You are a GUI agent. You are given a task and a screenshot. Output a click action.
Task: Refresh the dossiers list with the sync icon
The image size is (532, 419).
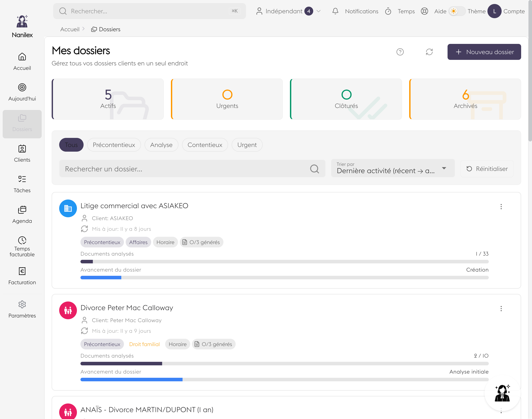click(429, 52)
